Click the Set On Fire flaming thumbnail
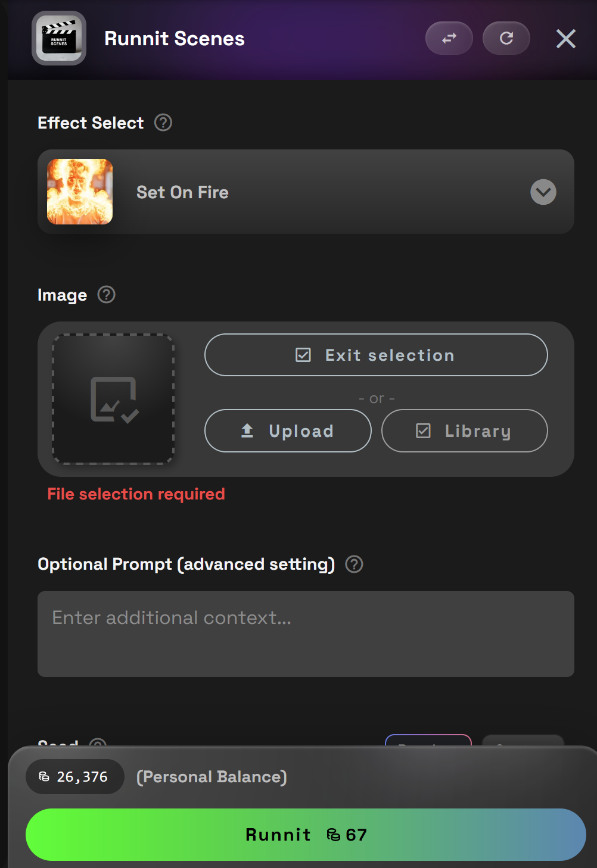This screenshot has height=868, width=597. click(80, 192)
